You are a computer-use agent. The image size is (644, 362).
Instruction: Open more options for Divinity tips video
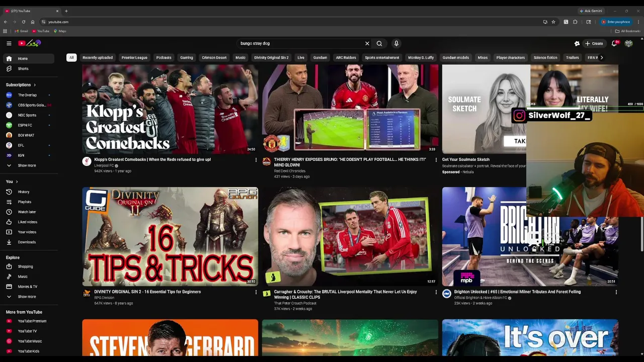[256, 293]
